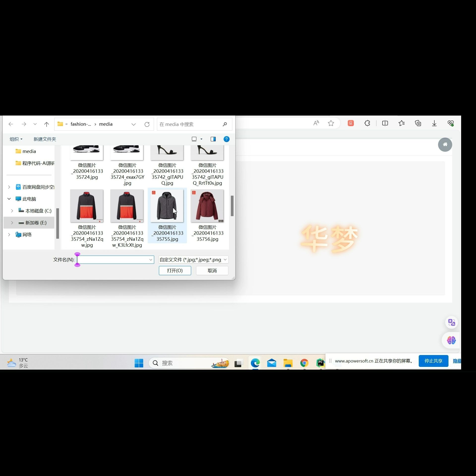Open the 组织 menu

[16, 139]
